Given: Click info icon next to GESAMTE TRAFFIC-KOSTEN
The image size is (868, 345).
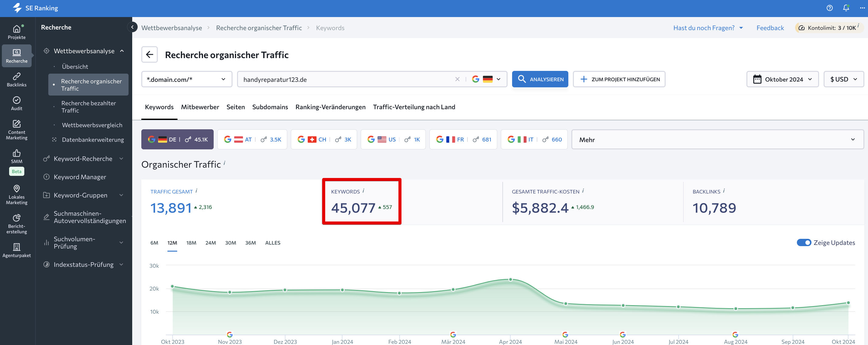Looking at the screenshot, I should (x=583, y=190).
